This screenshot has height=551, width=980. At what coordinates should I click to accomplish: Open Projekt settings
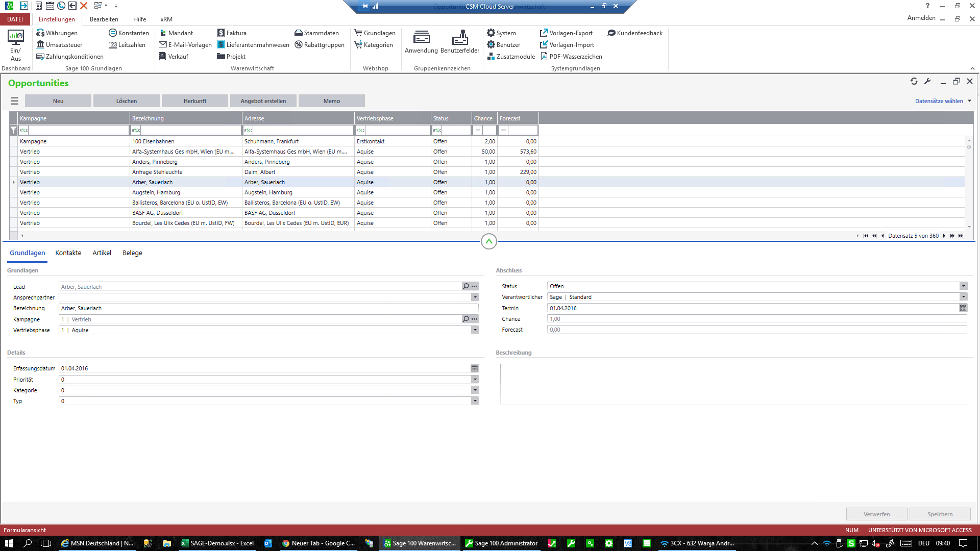231,57
